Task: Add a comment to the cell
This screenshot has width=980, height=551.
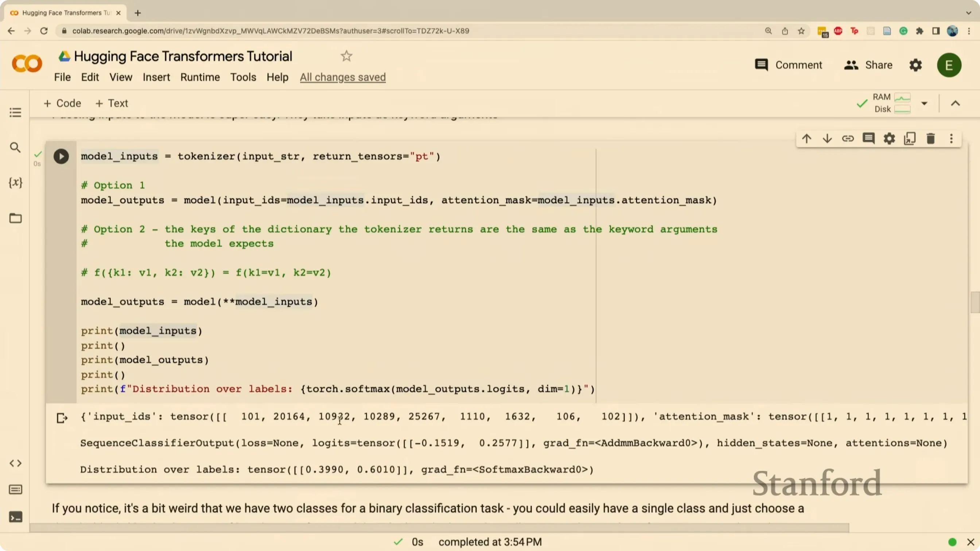Action: pos(868,138)
